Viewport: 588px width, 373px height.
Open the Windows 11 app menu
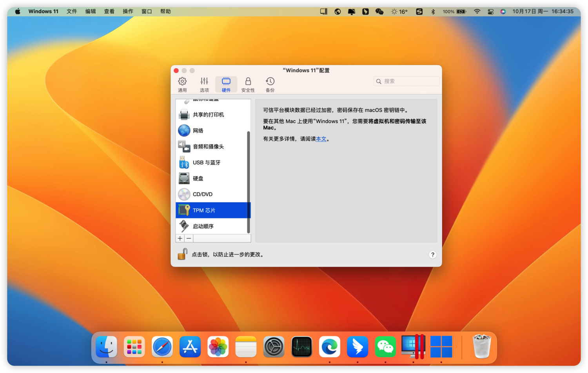[43, 11]
